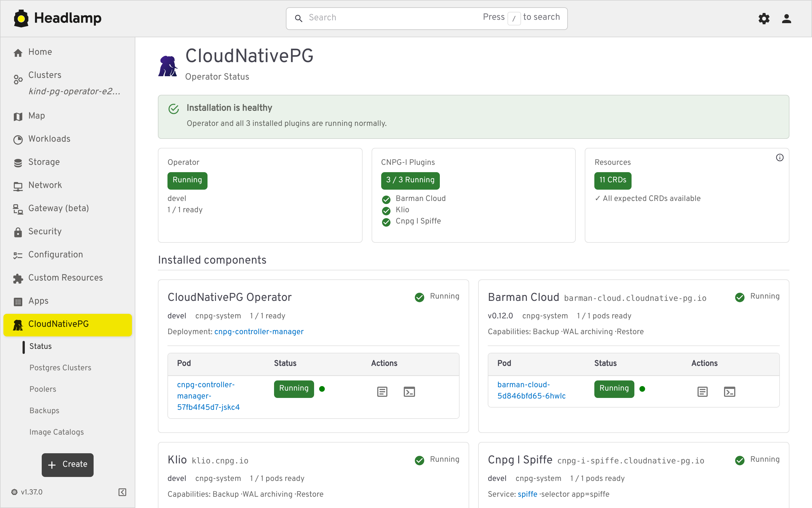The height and width of the screenshot is (508, 812).
Task: Focus the Search input field
Action: point(427,18)
